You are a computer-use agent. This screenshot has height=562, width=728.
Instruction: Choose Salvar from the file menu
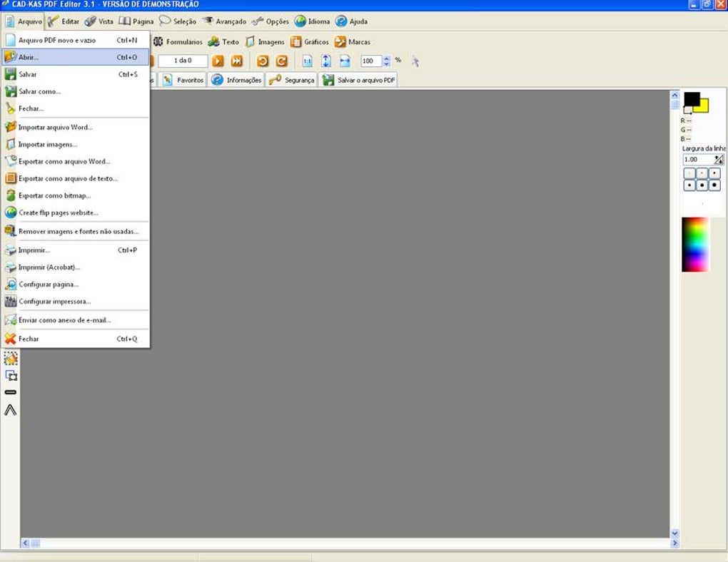click(x=76, y=74)
